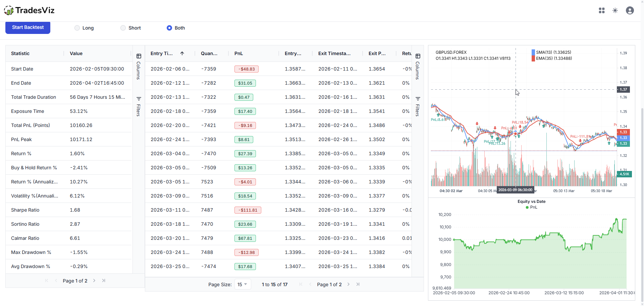Click the Exit Timestamp column header
The width and height of the screenshot is (644, 306).
tap(334, 53)
